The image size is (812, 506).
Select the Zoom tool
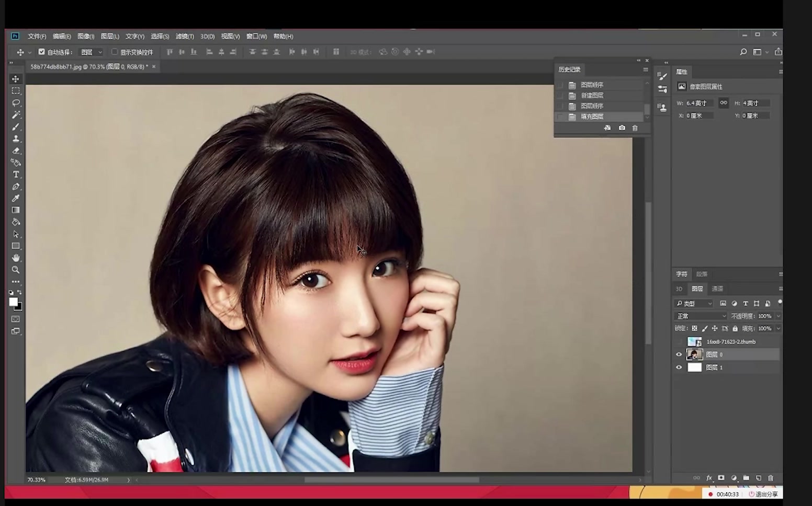tap(16, 270)
